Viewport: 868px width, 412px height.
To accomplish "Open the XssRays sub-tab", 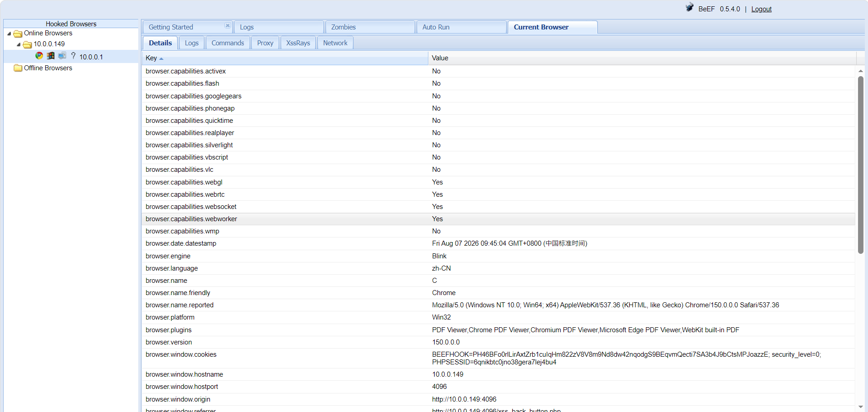I will click(298, 43).
